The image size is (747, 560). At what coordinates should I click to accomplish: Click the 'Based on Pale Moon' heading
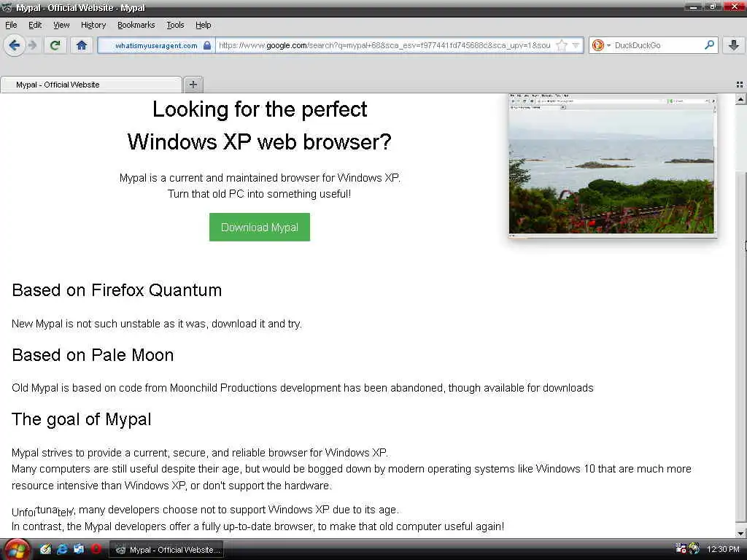93,355
